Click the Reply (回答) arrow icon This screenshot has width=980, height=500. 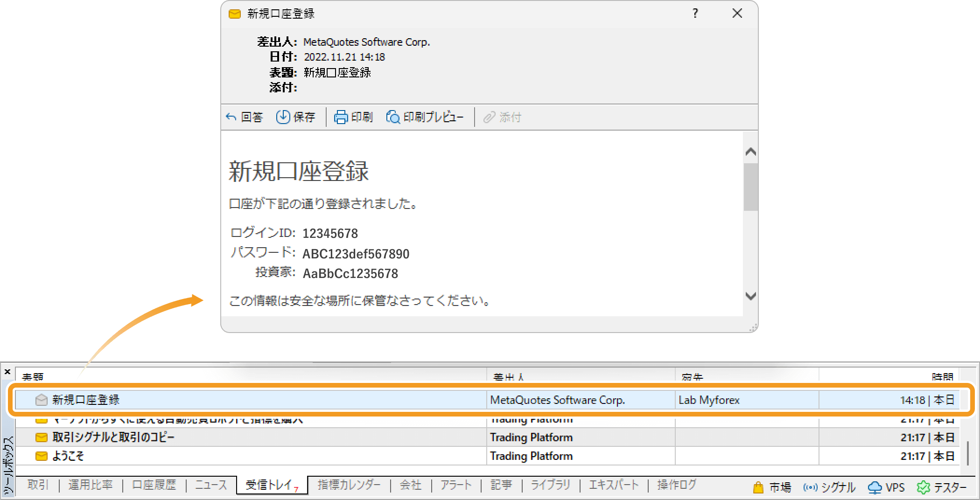231,117
